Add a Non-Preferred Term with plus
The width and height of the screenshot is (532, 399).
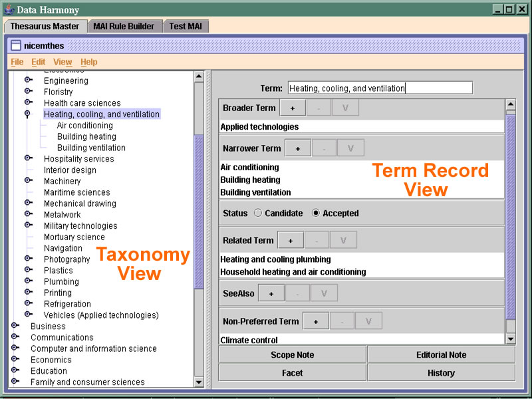(x=315, y=321)
